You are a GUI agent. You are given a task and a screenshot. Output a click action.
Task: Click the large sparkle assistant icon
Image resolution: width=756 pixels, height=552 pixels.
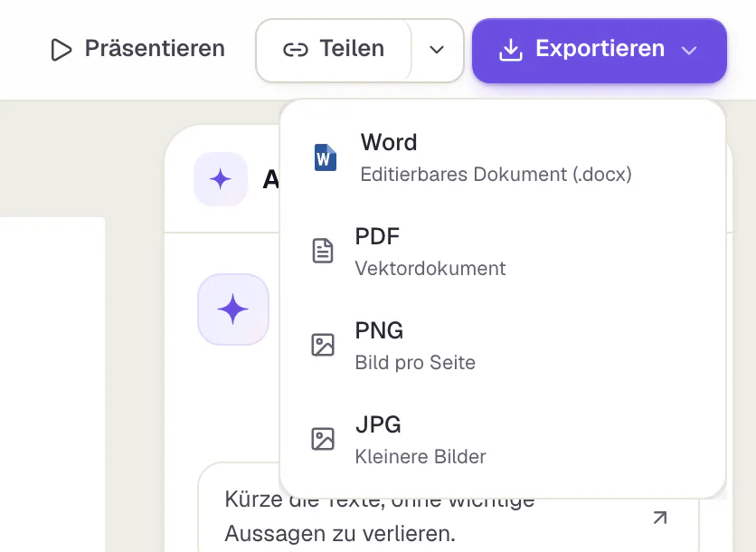pyautogui.click(x=233, y=309)
